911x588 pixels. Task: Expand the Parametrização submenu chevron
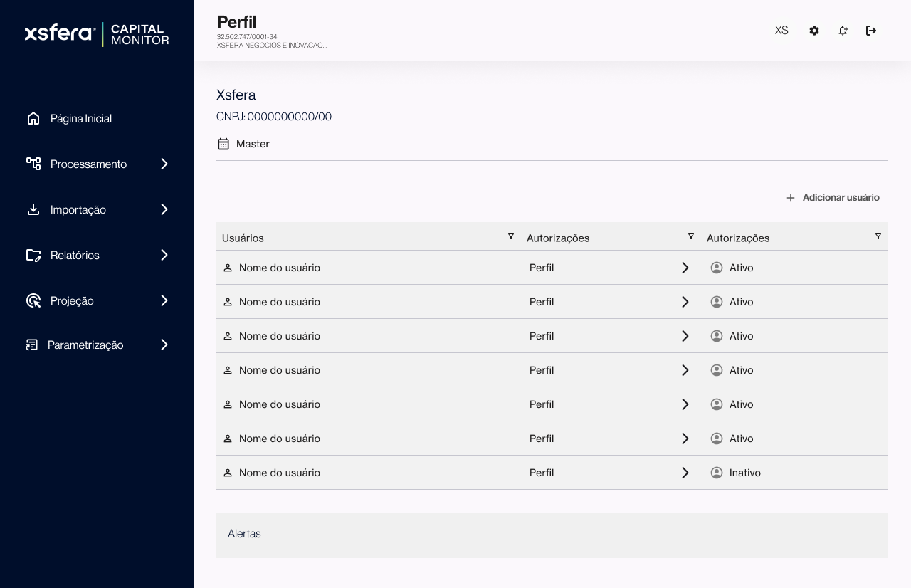tap(164, 345)
